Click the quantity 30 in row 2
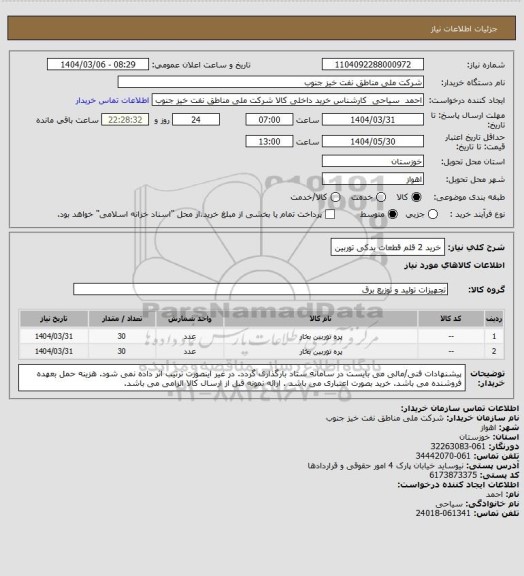Viewport: 524px width, 576px height. coord(122,351)
